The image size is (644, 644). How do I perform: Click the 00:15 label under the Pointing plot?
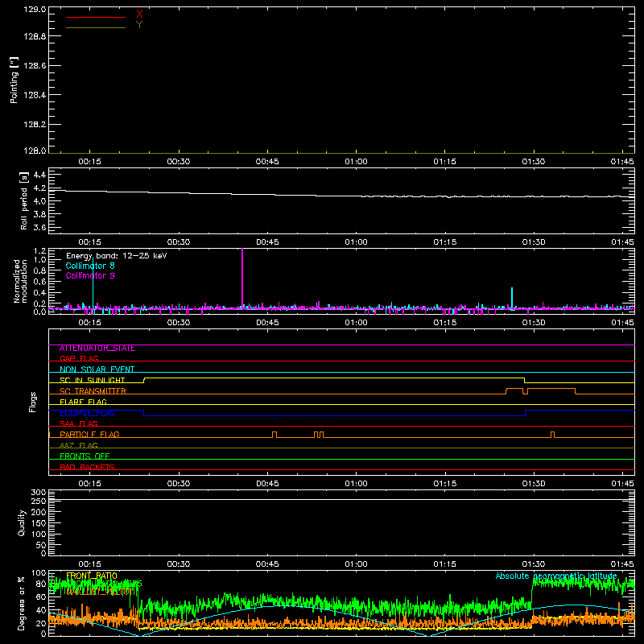(x=90, y=162)
